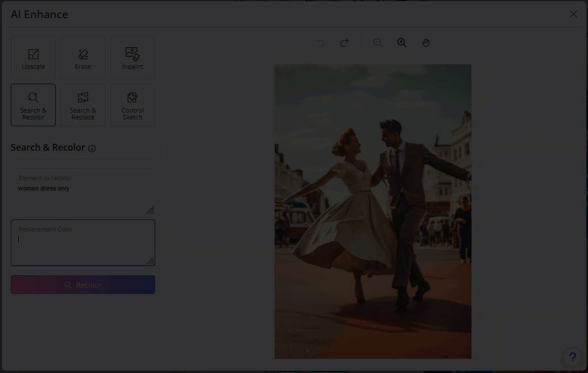Close the AI Enhance dialog
Image resolution: width=588 pixels, height=373 pixels.
click(573, 14)
